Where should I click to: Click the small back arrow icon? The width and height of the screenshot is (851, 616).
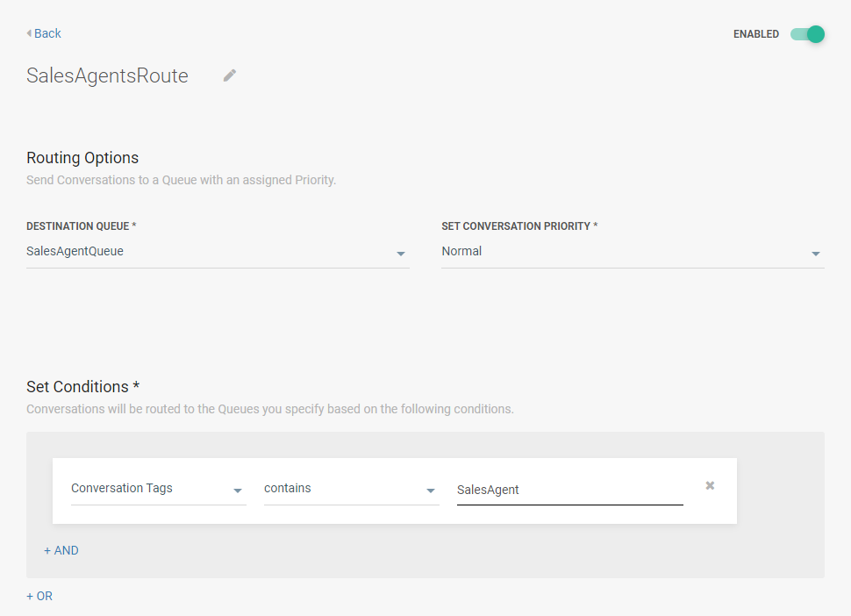tap(29, 33)
